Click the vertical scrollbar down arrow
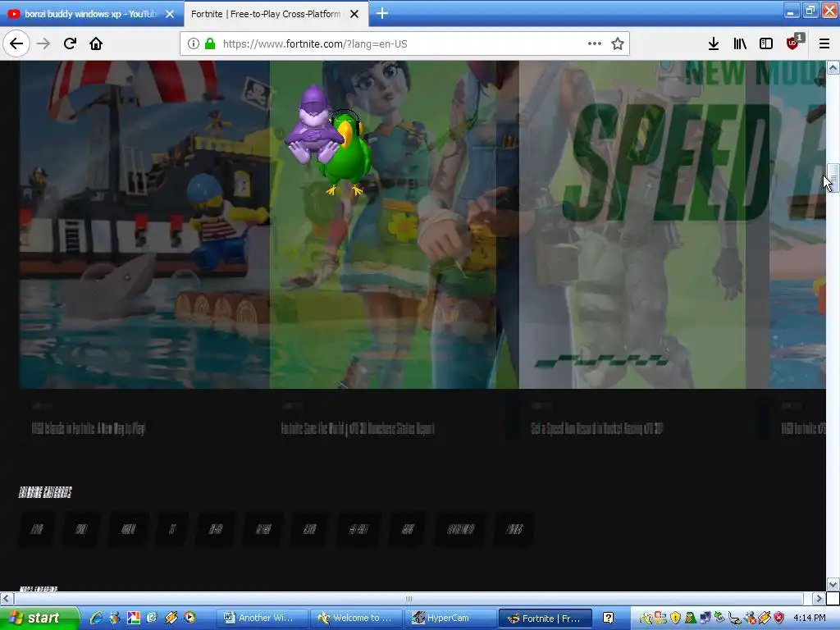Screen dimensions: 840x630 point(833,584)
